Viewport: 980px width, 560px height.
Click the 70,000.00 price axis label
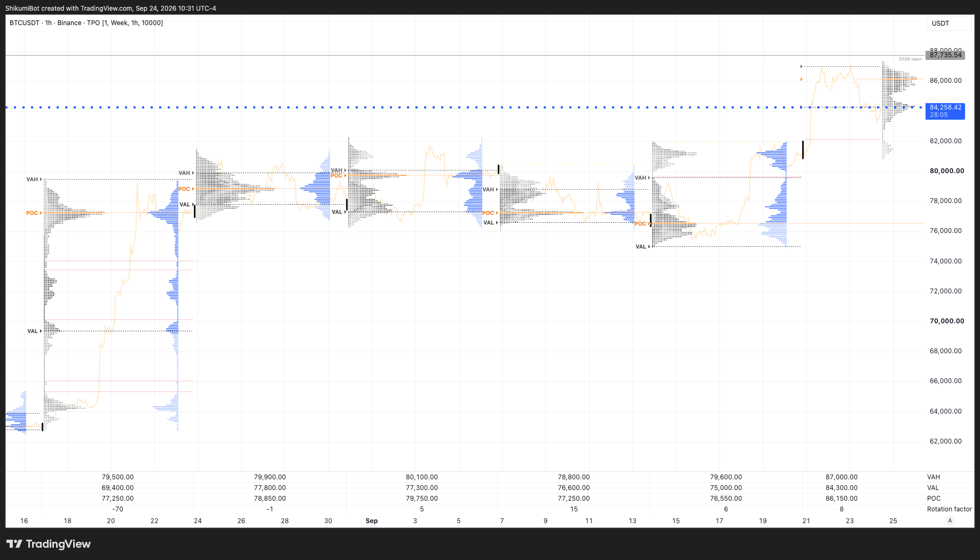point(947,321)
